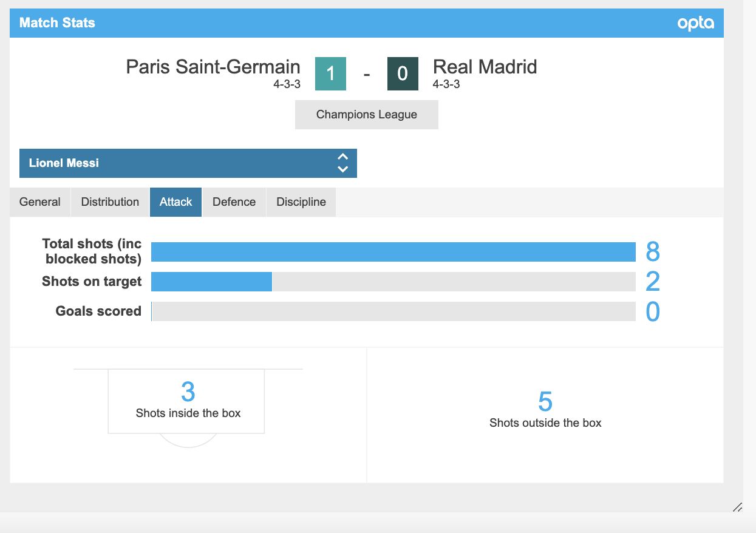The image size is (756, 533).
Task: Click the opta logo
Action: coord(696,24)
